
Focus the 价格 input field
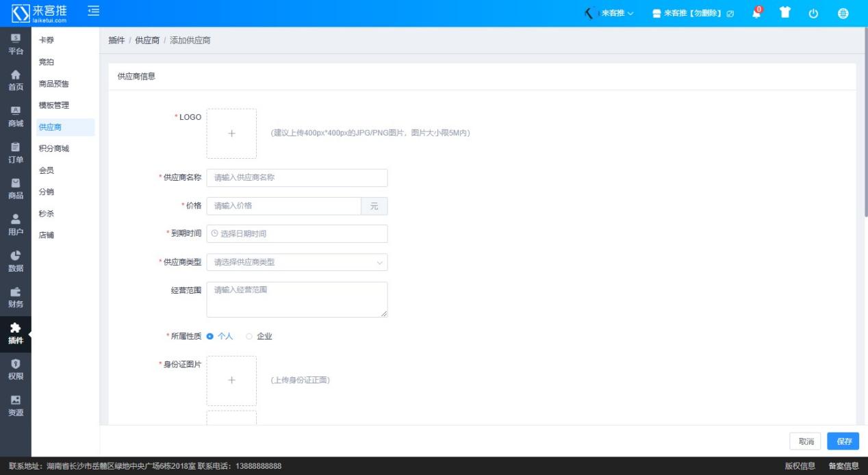[283, 206]
